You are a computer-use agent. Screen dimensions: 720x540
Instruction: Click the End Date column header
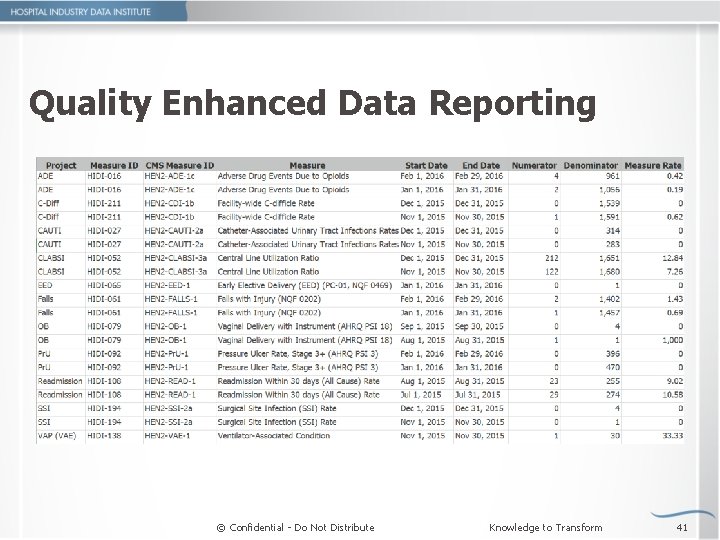[x=481, y=165]
